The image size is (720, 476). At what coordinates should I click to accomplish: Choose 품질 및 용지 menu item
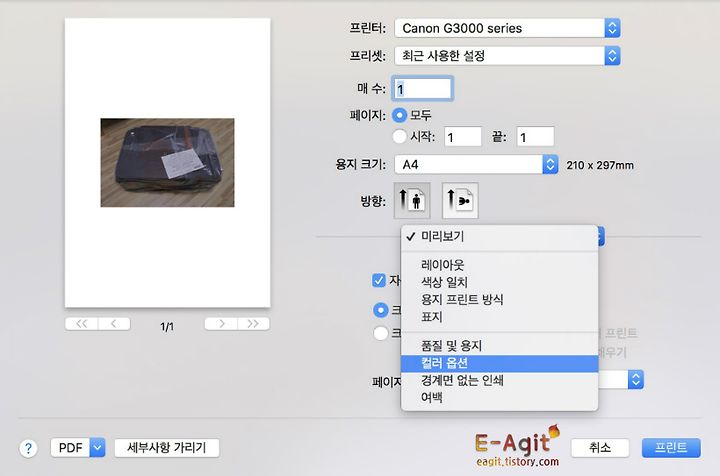pyautogui.click(x=500, y=346)
